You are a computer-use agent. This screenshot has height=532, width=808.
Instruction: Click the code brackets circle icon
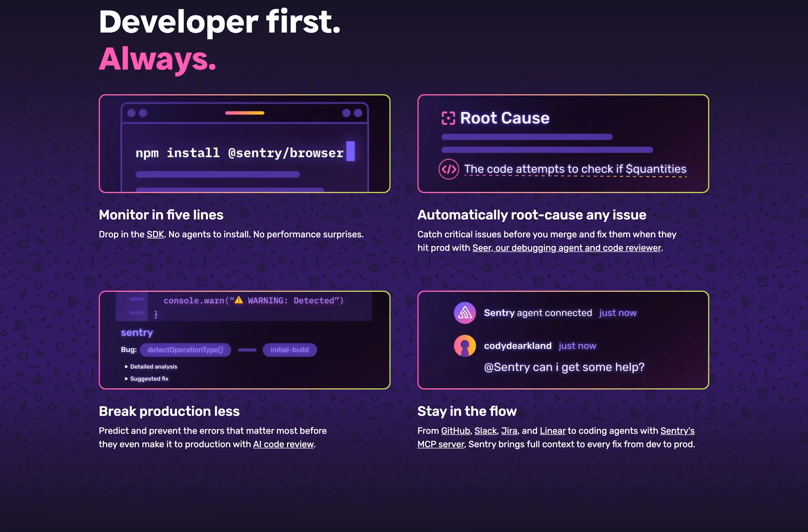449,169
